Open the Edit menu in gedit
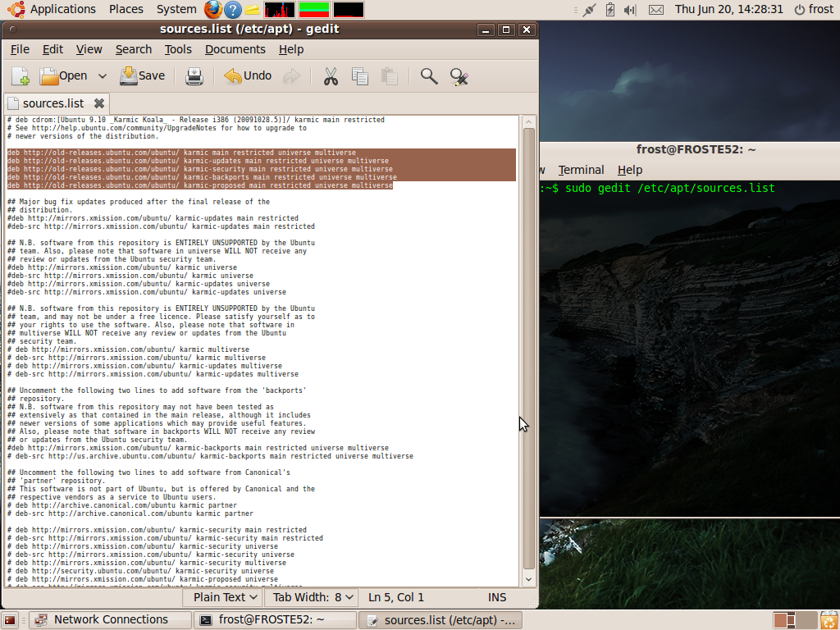 (52, 49)
